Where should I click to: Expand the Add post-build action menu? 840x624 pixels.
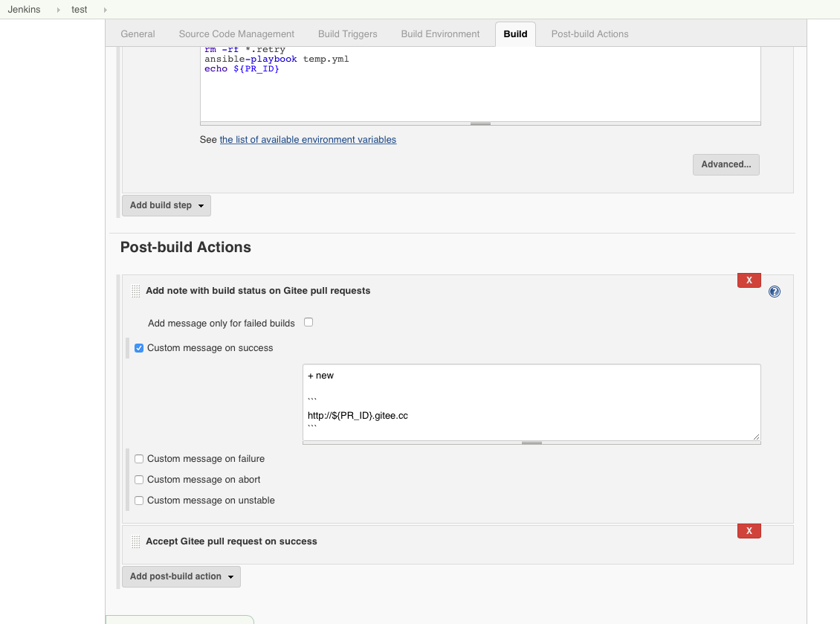[x=181, y=577]
